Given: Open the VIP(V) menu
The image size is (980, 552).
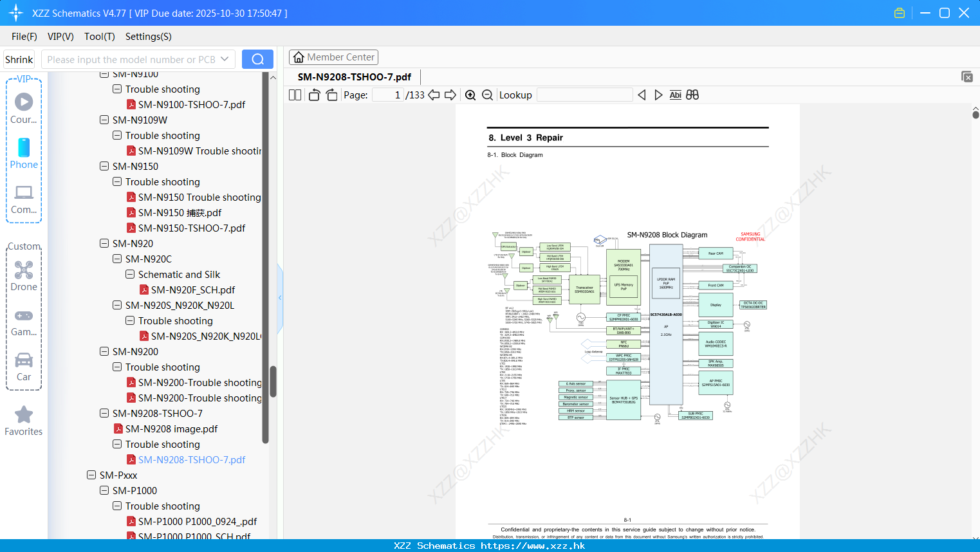Looking at the screenshot, I should tap(60, 37).
